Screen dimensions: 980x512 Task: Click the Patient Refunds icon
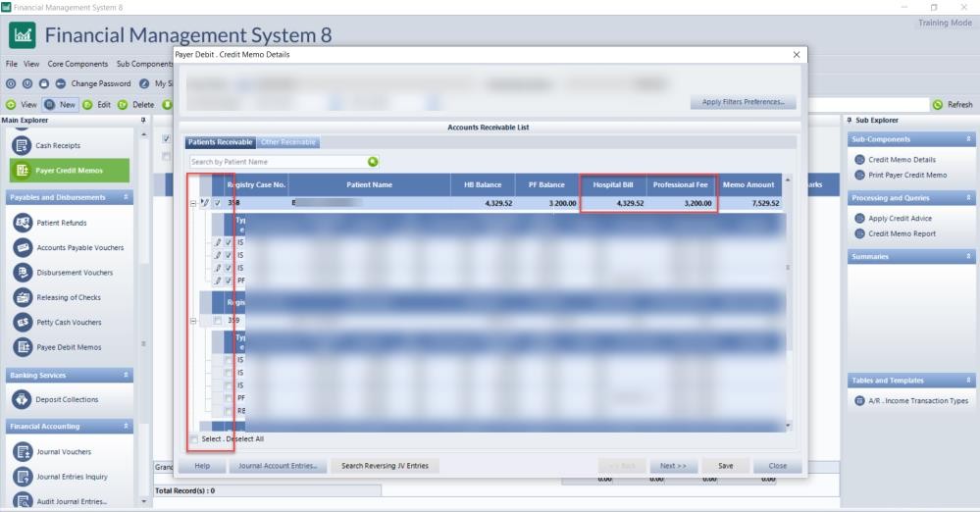[22, 223]
